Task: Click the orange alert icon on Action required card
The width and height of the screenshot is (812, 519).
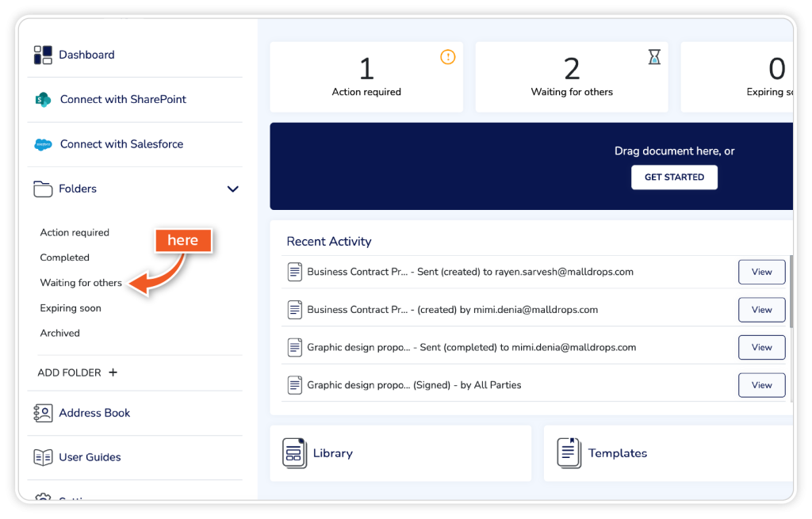Action: click(448, 57)
